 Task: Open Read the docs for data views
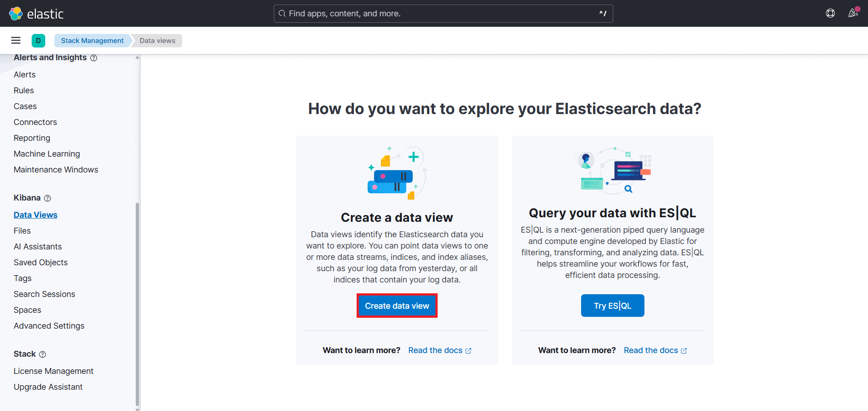click(436, 350)
